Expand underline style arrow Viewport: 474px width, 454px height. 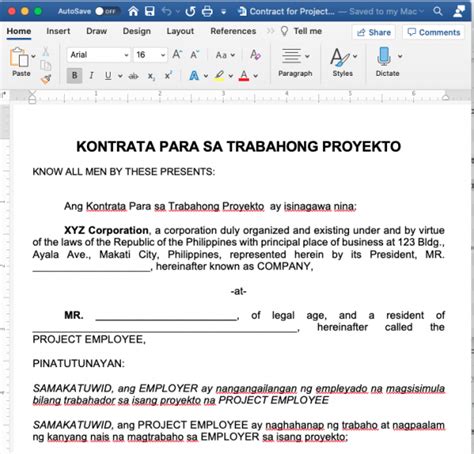pyautogui.click(x=120, y=76)
